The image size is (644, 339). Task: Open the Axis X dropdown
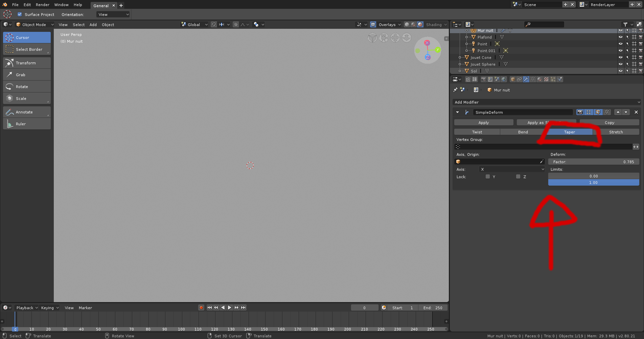point(512,169)
